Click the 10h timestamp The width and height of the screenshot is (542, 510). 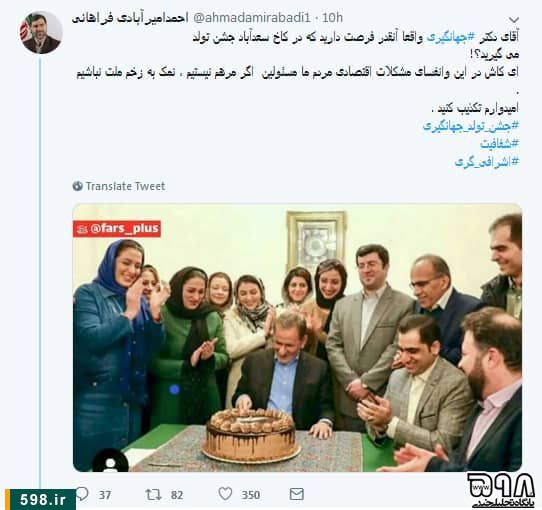332,18
